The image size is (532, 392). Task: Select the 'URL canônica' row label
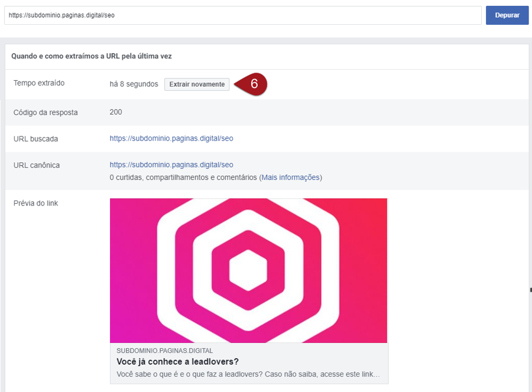point(37,165)
